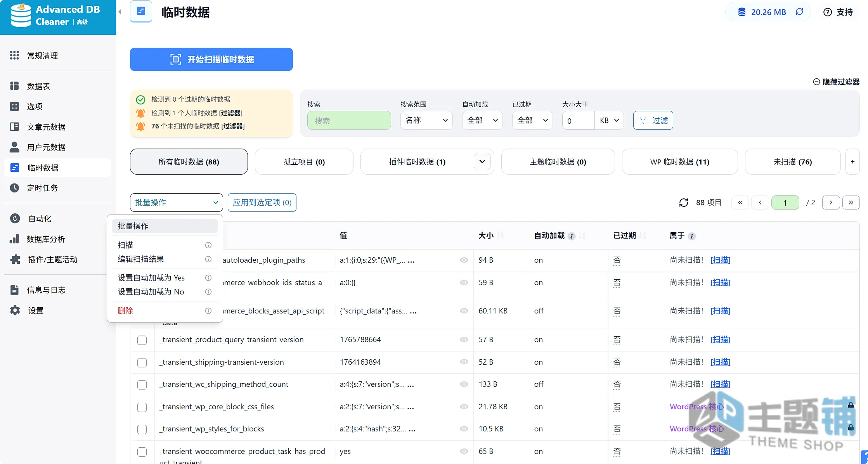Image resolution: width=868 pixels, height=464 pixels.
Task: Click the 搜索 text input
Action: [349, 120]
